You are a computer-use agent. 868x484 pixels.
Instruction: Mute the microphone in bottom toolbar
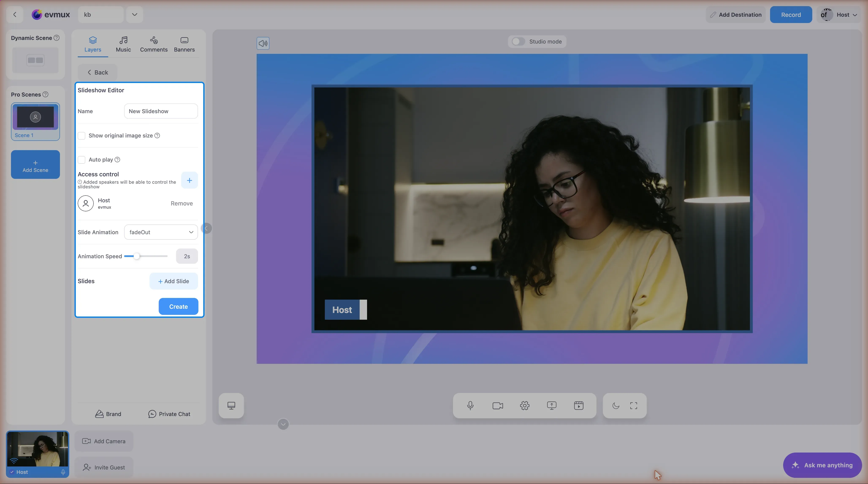(470, 405)
